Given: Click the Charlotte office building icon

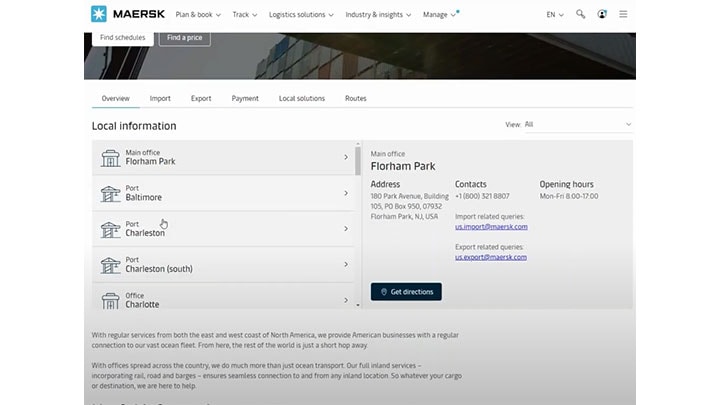Looking at the screenshot, I should 110,299.
